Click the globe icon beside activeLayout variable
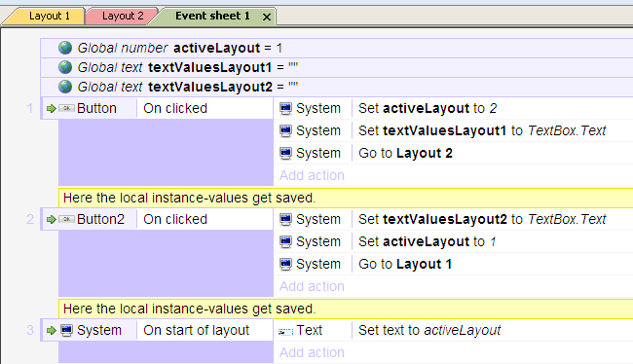Image resolution: width=633 pixels, height=364 pixels. point(65,48)
